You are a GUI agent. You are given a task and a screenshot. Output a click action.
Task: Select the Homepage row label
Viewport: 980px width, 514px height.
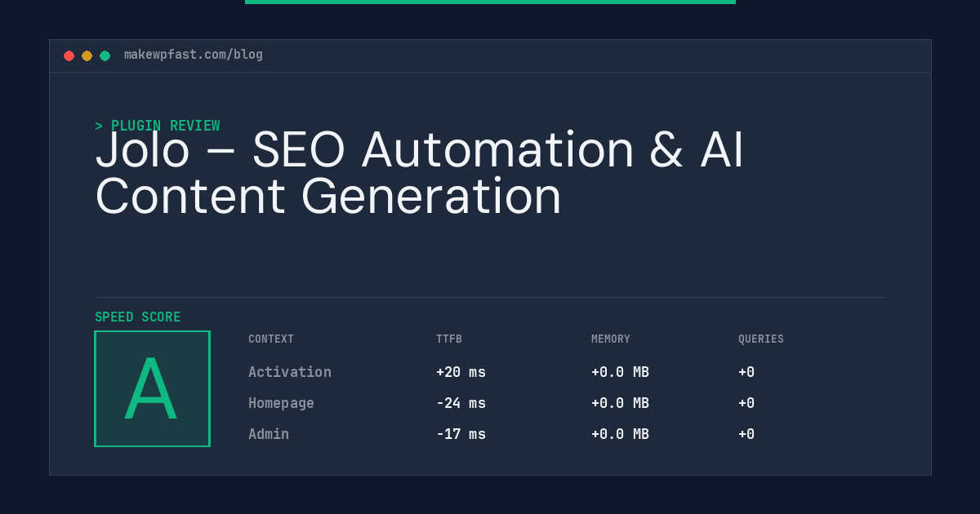pyautogui.click(x=281, y=403)
